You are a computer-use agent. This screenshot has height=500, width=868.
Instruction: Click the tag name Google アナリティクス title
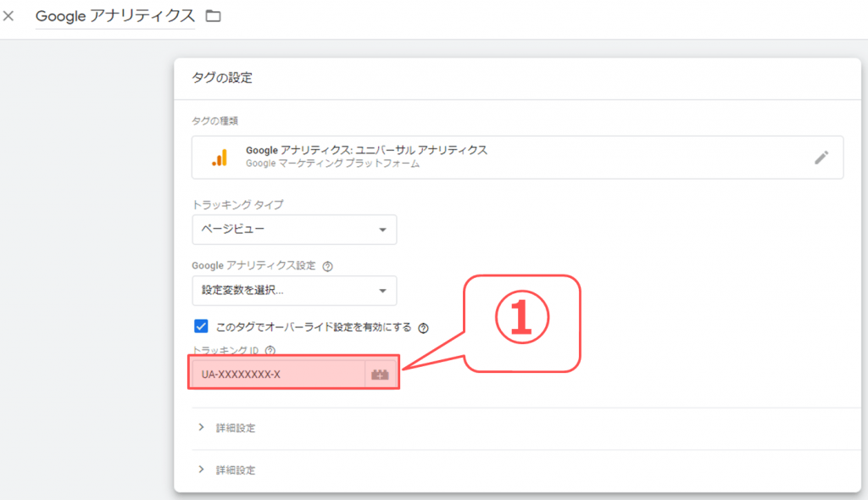(115, 16)
